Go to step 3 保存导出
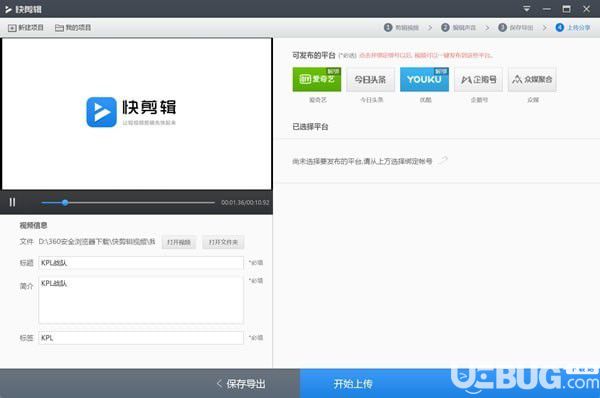This screenshot has height=398, width=600. coord(516,28)
